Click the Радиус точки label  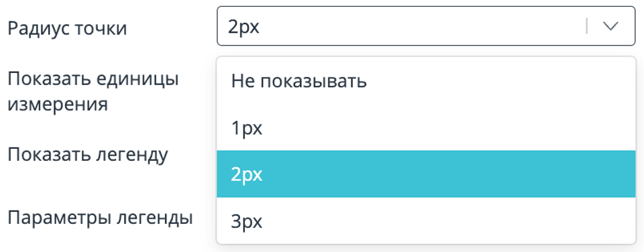(x=67, y=28)
